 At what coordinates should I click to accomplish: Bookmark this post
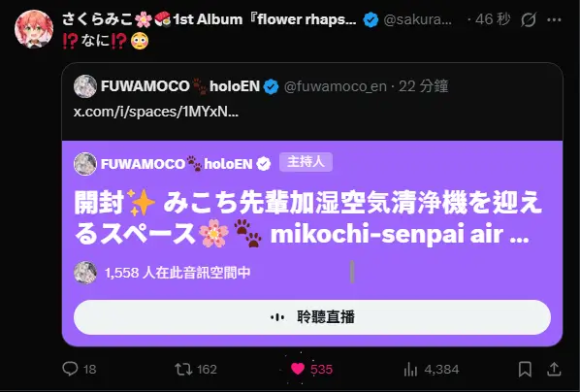click(525, 369)
